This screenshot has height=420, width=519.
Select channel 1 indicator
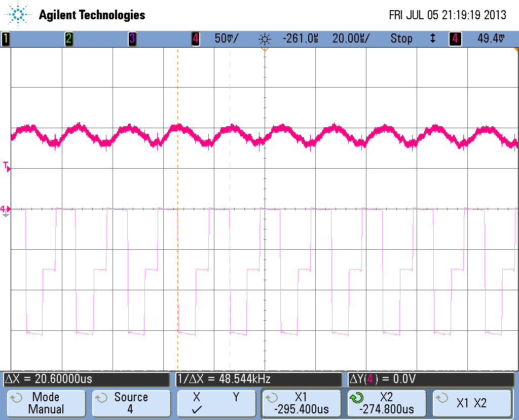point(6,39)
